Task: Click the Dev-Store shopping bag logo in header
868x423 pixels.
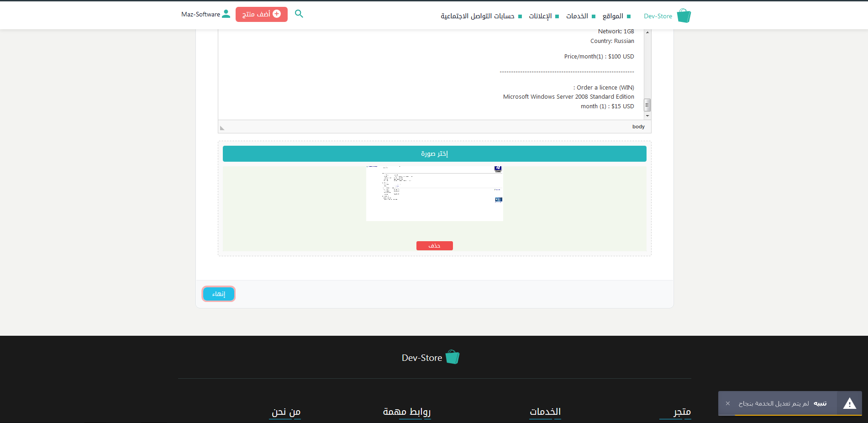Action: pyautogui.click(x=684, y=16)
